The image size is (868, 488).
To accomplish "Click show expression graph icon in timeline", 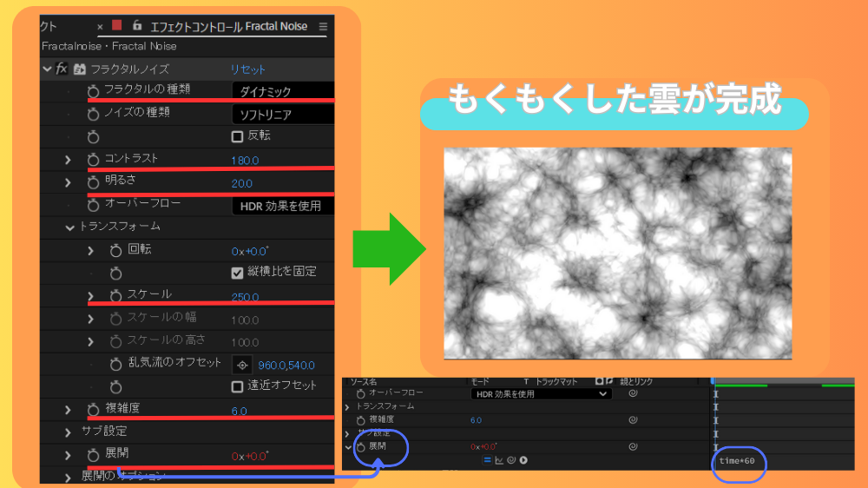I will click(x=499, y=460).
